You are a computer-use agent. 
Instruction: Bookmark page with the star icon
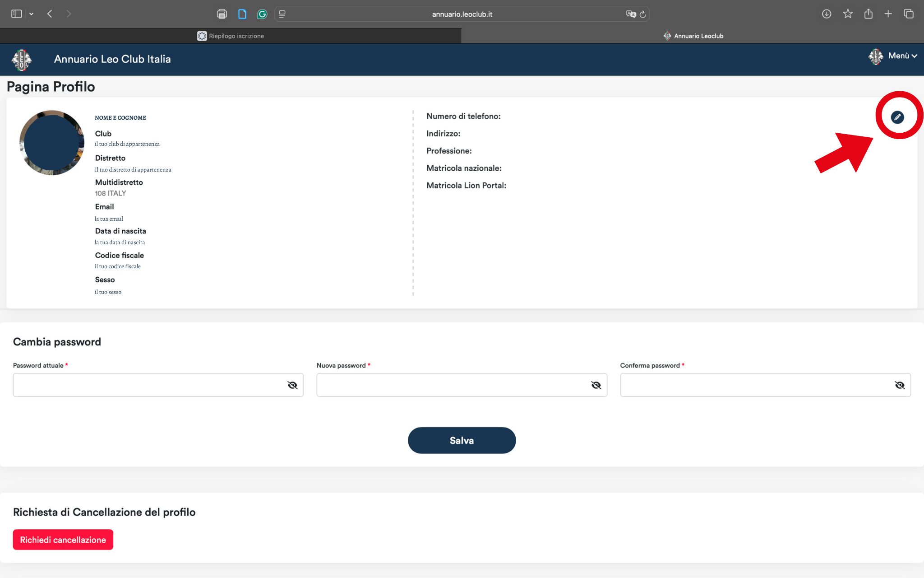(x=848, y=14)
